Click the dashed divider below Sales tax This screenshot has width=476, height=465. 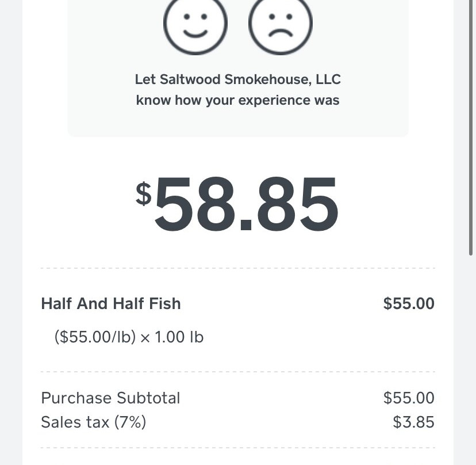coord(238,448)
